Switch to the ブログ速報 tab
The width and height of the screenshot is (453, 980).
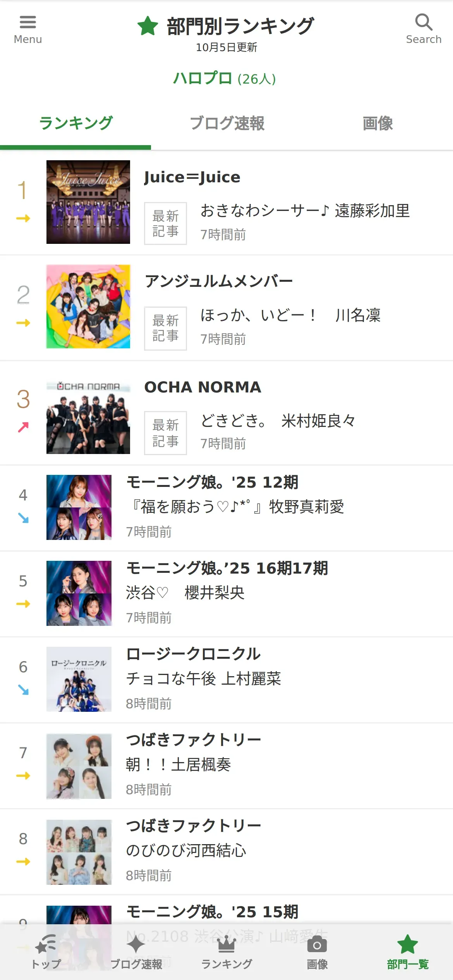pyautogui.click(x=227, y=123)
